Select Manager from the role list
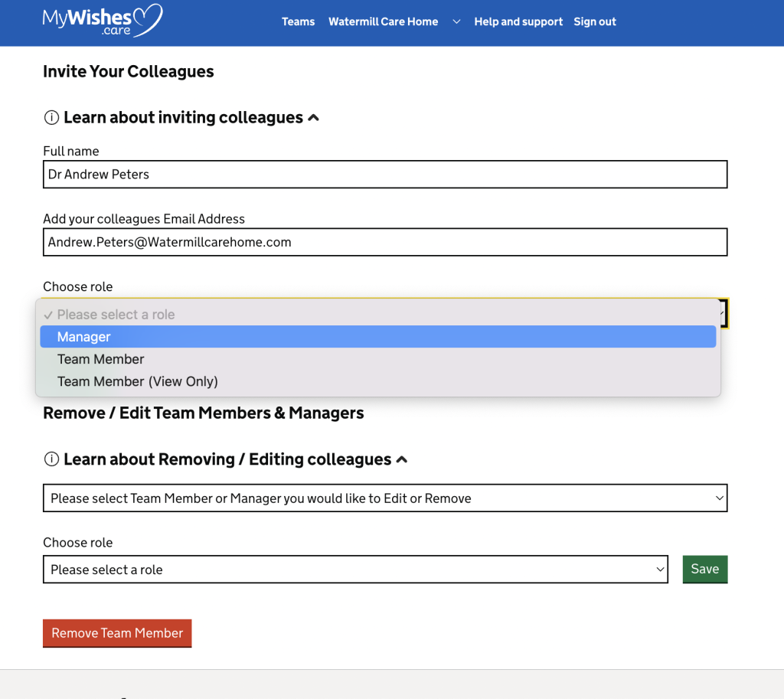784x699 pixels. click(x=84, y=337)
